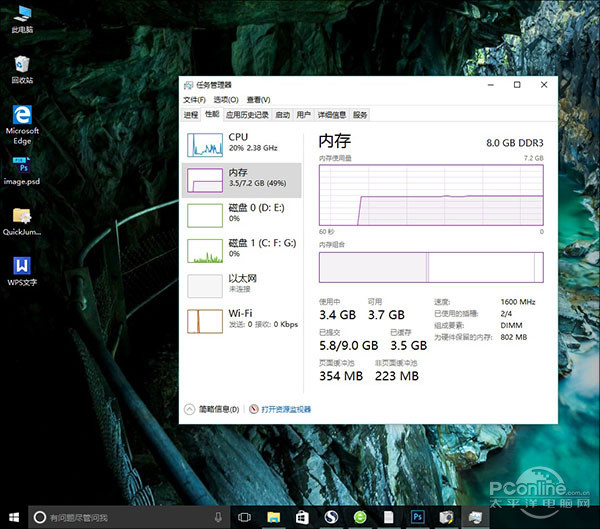
Task: Click the 内存组合 memory composition bar
Action: coord(431,267)
